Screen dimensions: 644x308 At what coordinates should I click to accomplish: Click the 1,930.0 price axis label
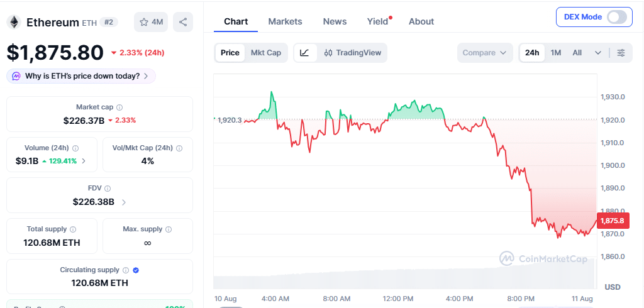[613, 97]
